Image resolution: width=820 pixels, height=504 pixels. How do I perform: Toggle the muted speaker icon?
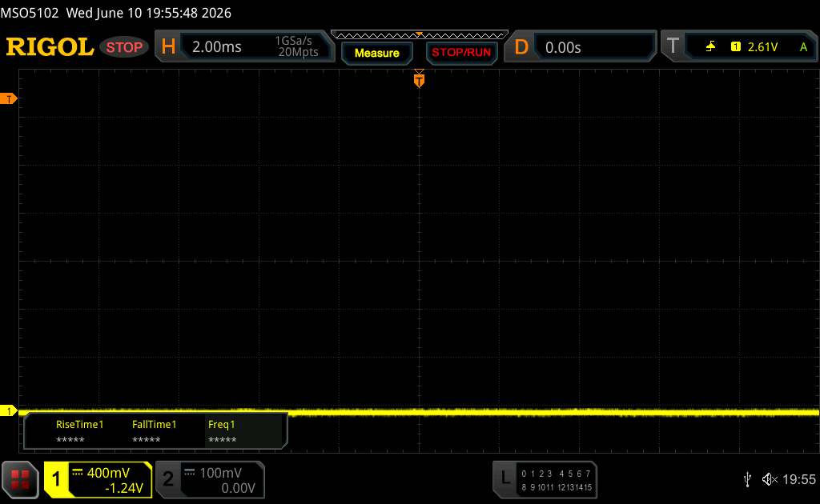(x=770, y=479)
